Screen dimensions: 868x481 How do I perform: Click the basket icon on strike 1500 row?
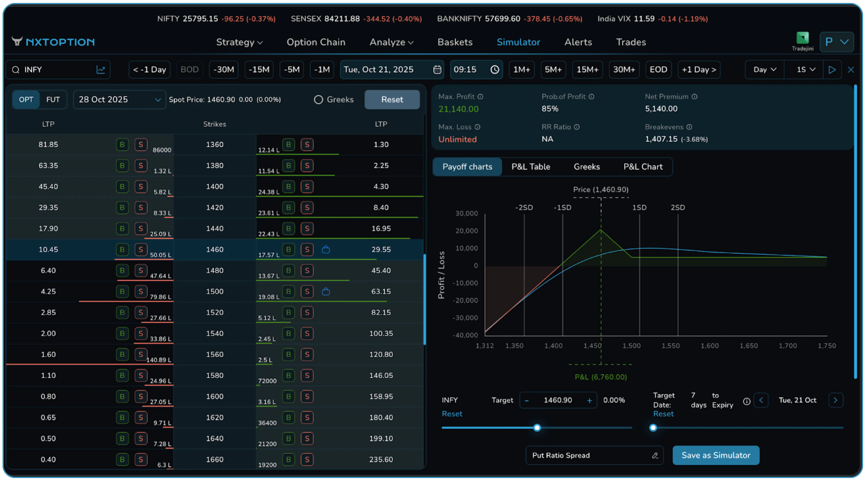(x=326, y=292)
